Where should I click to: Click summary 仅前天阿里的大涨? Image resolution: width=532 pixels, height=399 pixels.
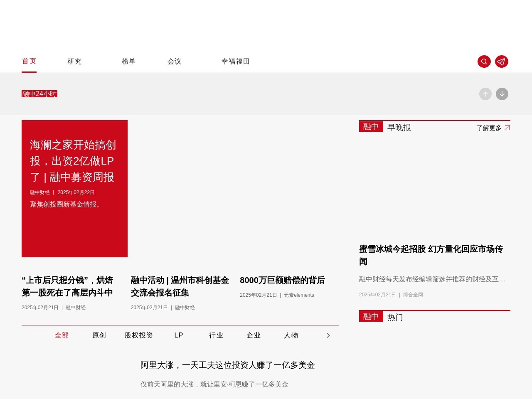click(x=214, y=384)
